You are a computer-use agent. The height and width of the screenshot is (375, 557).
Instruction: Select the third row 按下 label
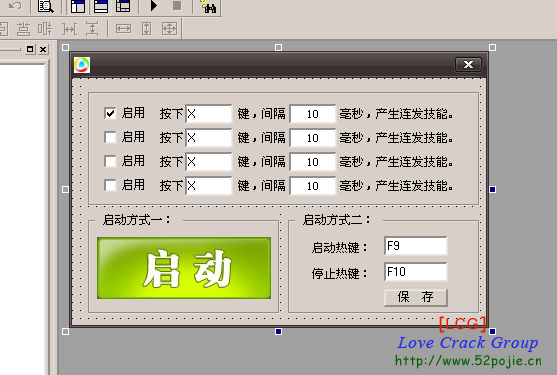coord(171,162)
